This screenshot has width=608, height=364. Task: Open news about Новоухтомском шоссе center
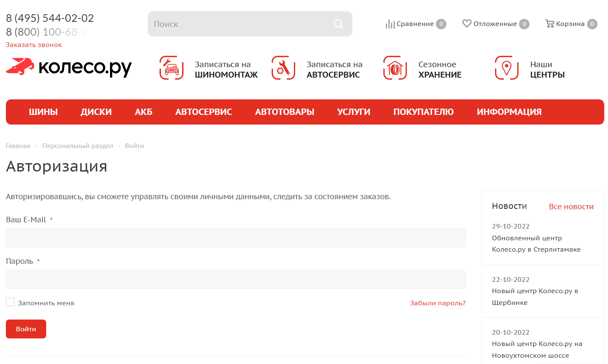click(x=537, y=349)
